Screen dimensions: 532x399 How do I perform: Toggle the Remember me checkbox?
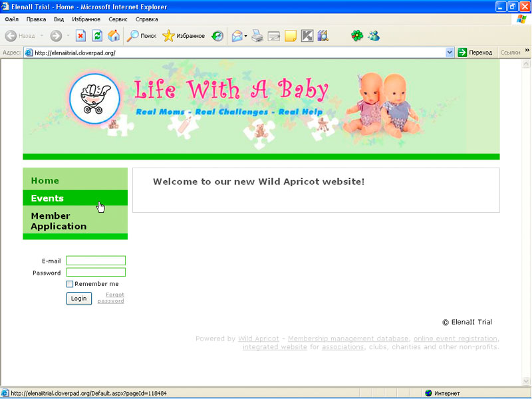coord(70,284)
